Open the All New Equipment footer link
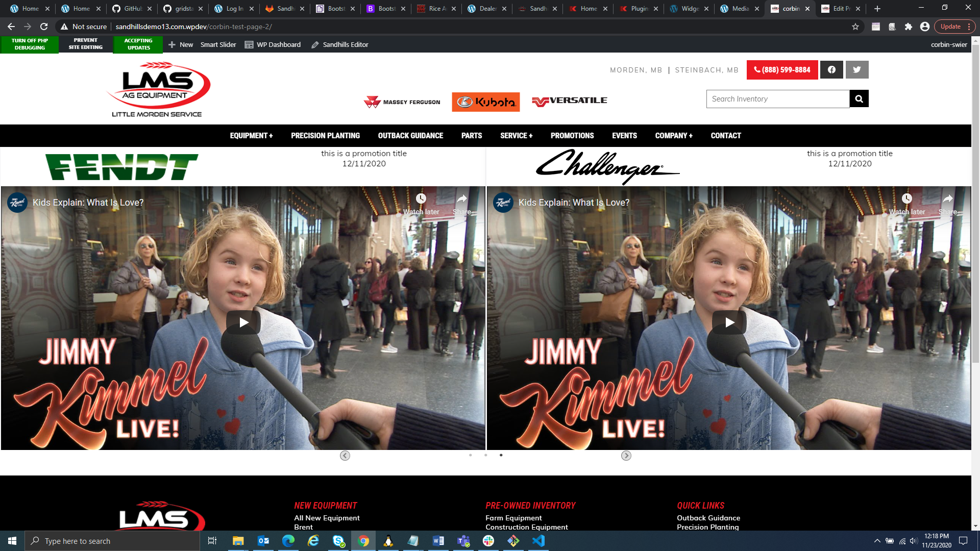Image resolution: width=980 pixels, height=551 pixels. point(327,518)
